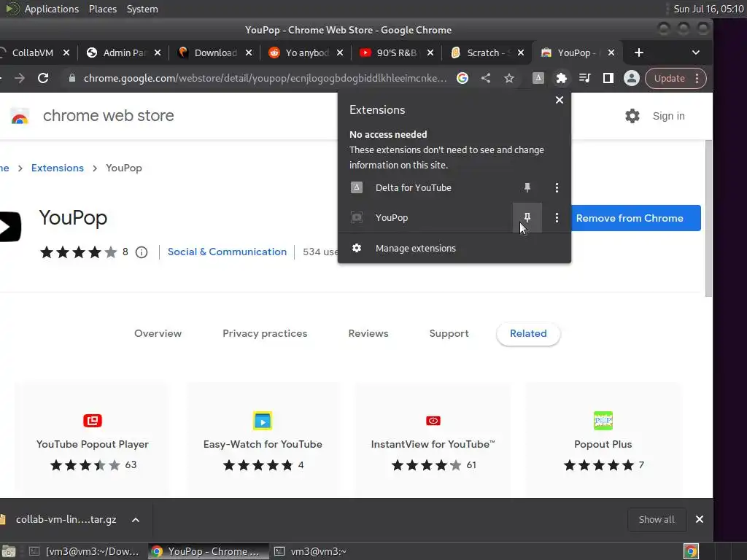Close the downloads bar
The image size is (747, 560).
[700, 519]
